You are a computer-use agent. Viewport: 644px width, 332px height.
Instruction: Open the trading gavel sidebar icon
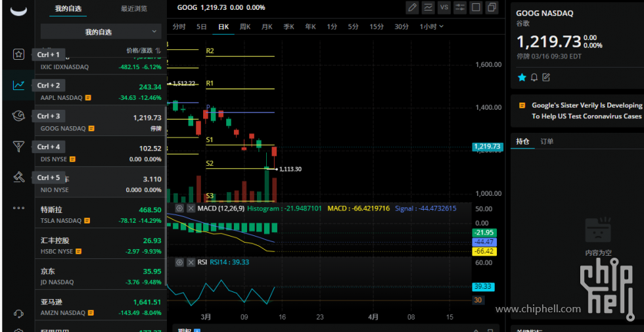coord(18,177)
